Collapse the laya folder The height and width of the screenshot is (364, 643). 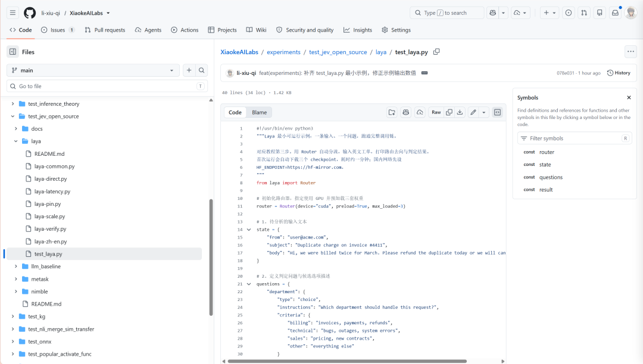[16, 141]
